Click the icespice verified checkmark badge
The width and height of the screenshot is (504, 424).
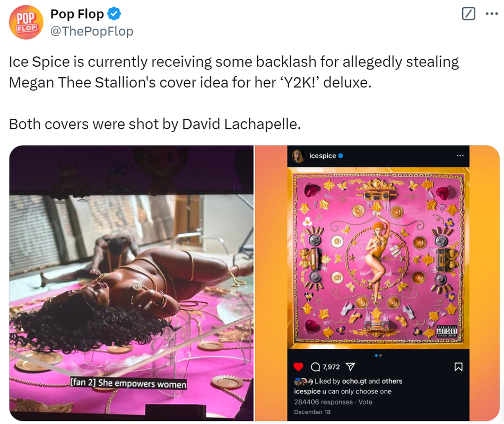pos(341,156)
